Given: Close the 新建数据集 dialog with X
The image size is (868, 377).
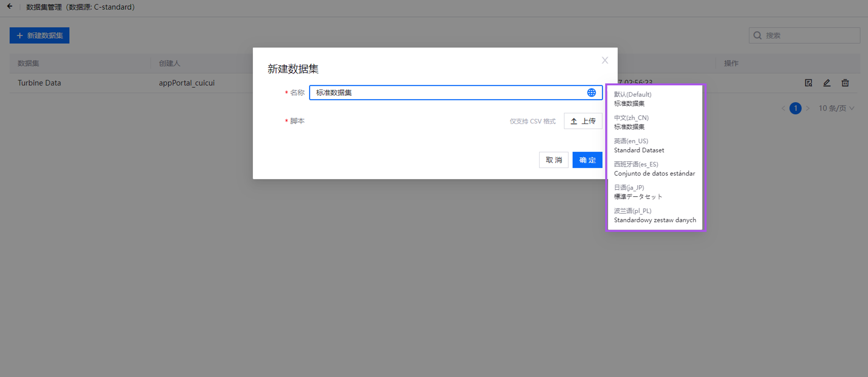Looking at the screenshot, I should (x=605, y=60).
